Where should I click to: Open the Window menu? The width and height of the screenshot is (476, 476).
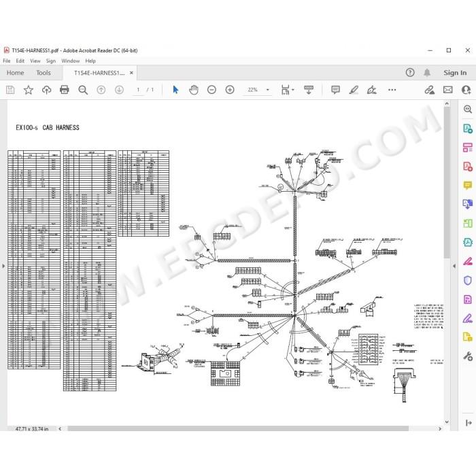[x=71, y=61]
